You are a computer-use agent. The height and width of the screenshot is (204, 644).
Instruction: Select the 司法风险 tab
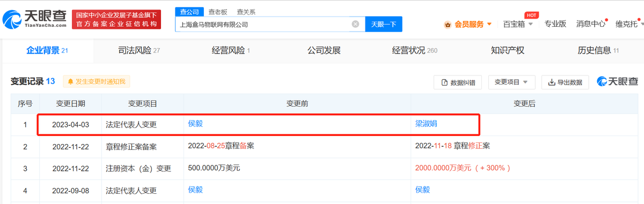click(139, 51)
